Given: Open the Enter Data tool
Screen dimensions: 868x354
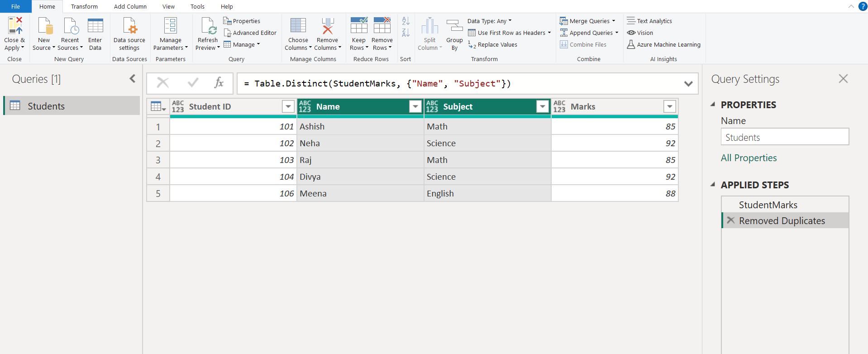Looking at the screenshot, I should [95, 26].
